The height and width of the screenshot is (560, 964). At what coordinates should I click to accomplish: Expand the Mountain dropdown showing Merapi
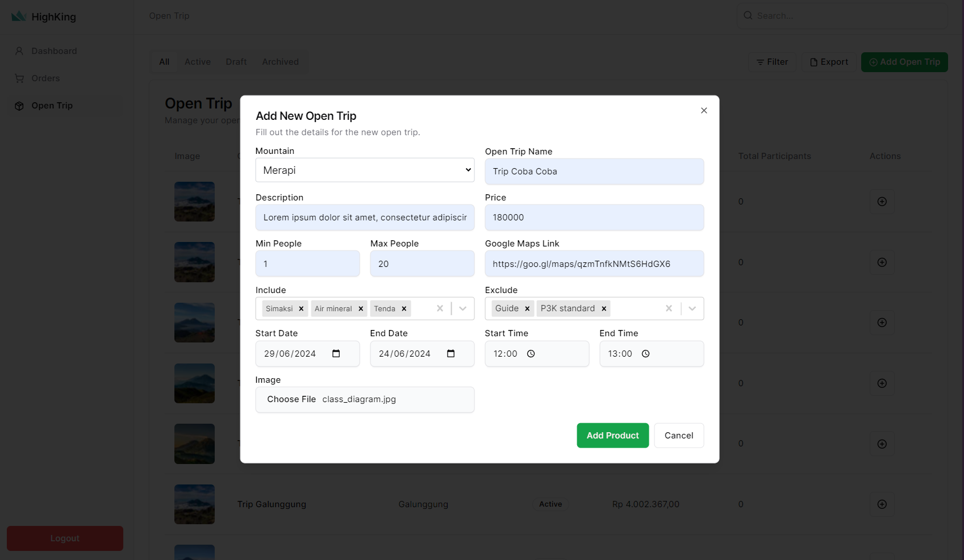pos(365,170)
